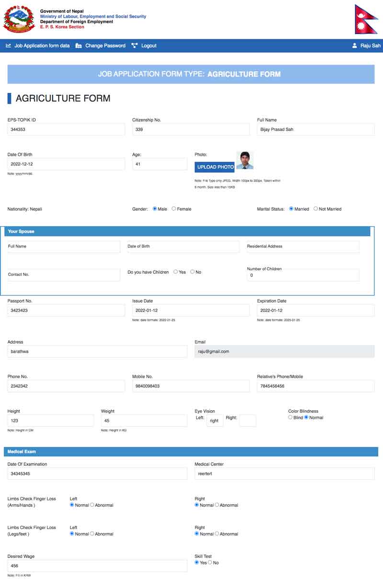Click the Logout network icon
The height and width of the screenshot is (588, 383).
[135, 46]
